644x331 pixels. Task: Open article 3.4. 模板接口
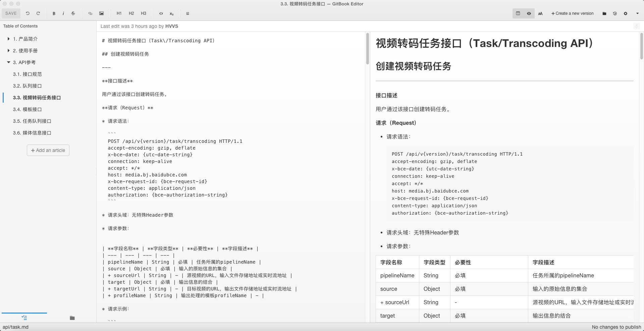[28, 109]
